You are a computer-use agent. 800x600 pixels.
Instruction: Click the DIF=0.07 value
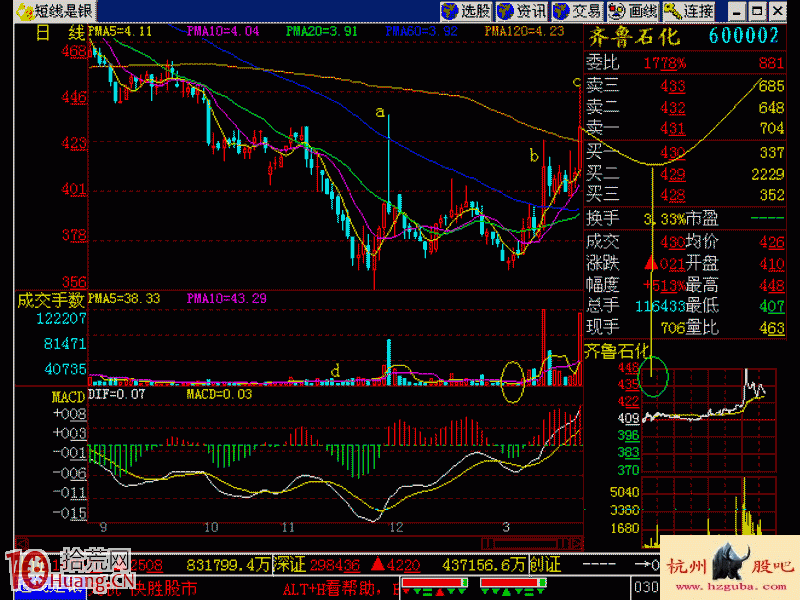click(117, 394)
